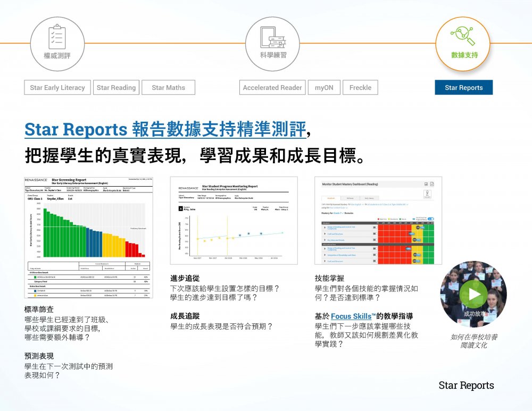This screenshot has width=532, height=411.
Task: Expand the Craft and Structure row arrow
Action: point(325,234)
